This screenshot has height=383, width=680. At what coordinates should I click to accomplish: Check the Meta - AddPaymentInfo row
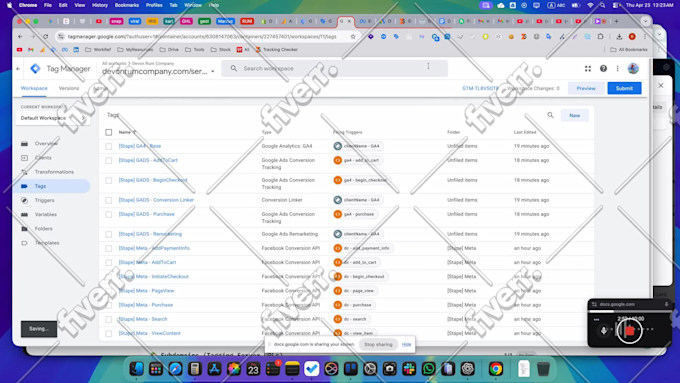pos(109,249)
